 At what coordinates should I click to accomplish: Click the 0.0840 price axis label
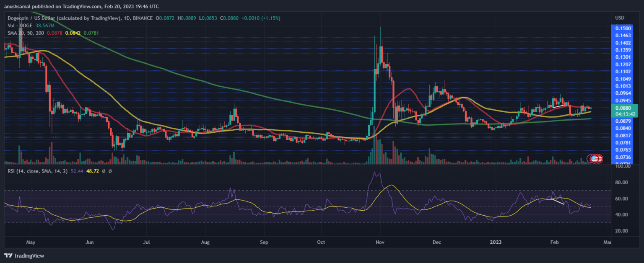pos(623,128)
